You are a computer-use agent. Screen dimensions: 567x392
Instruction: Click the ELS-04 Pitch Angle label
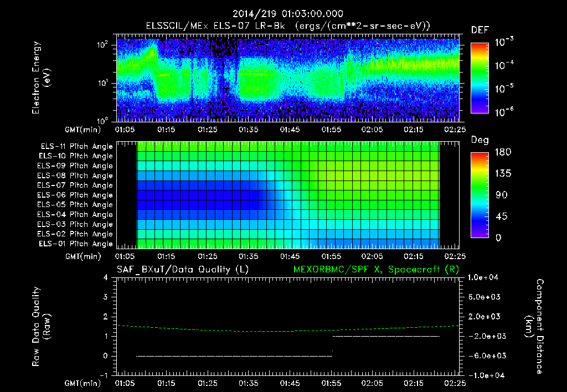[75, 214]
